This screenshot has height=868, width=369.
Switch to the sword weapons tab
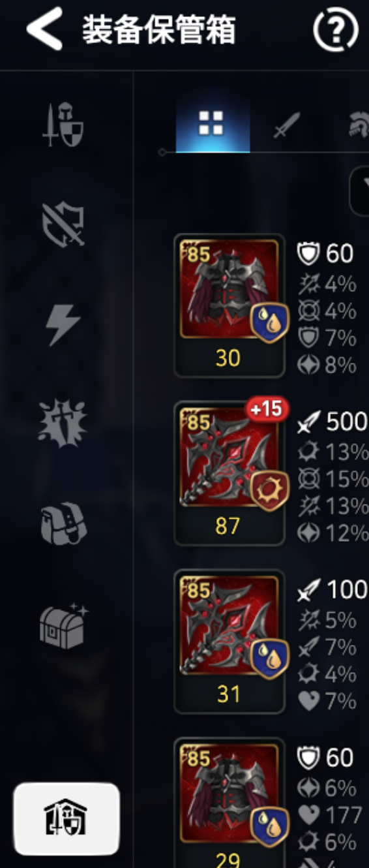(x=286, y=124)
